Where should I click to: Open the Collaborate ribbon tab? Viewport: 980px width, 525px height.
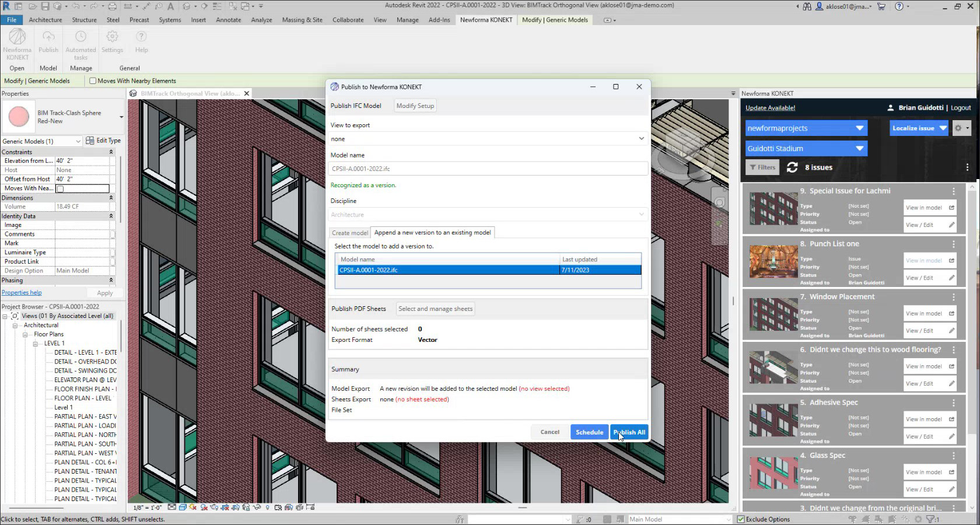[348, 20]
